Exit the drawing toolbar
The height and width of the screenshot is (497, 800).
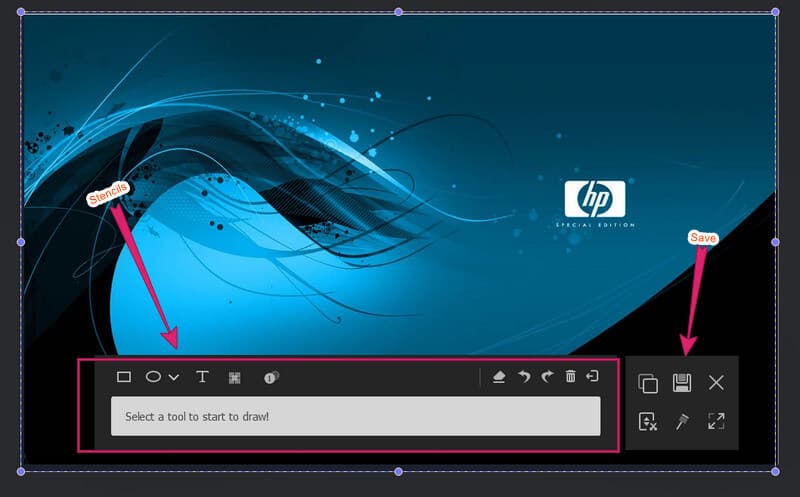(x=592, y=377)
